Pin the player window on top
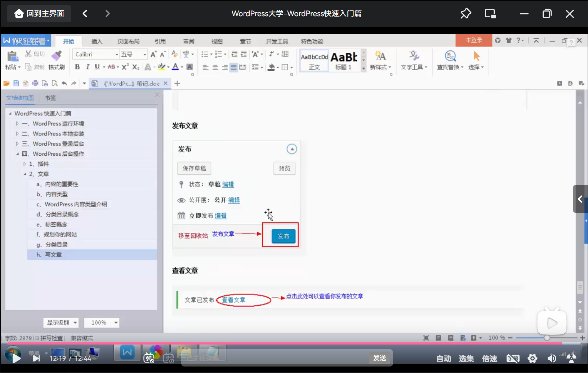The width and height of the screenshot is (588, 373). [x=465, y=14]
